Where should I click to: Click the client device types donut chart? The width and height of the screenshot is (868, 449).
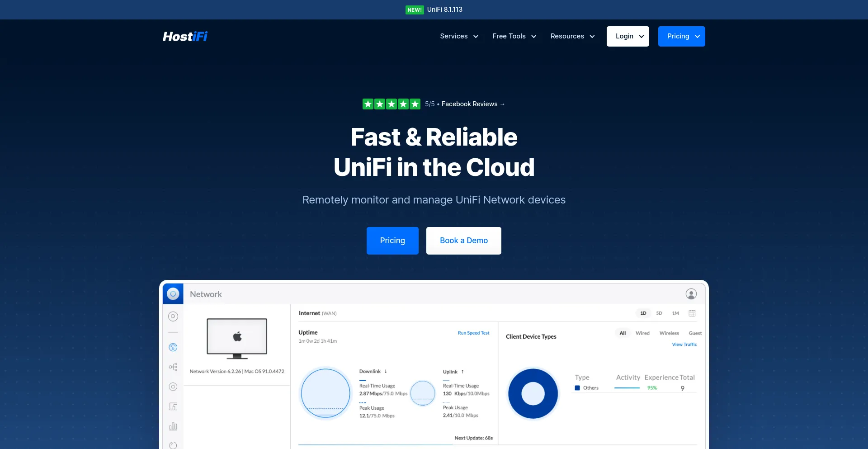click(x=533, y=393)
